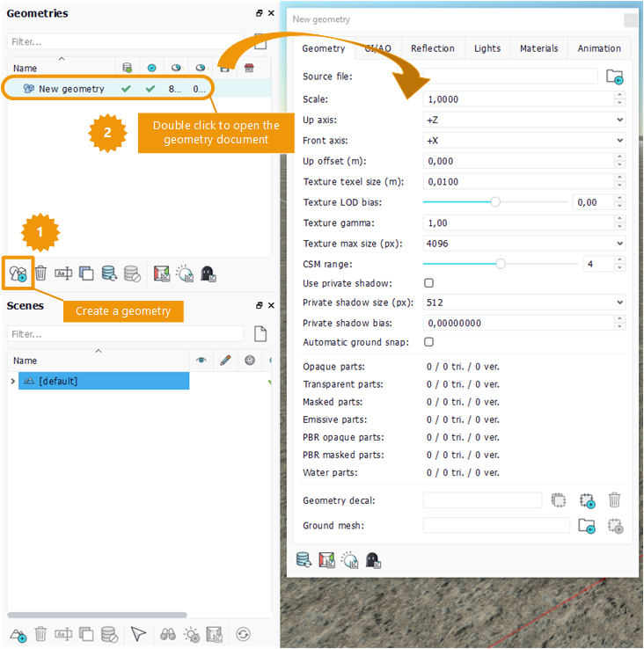Select the arrow pointer tool in Scenes toolbar
The image size is (644, 649).
click(138, 634)
